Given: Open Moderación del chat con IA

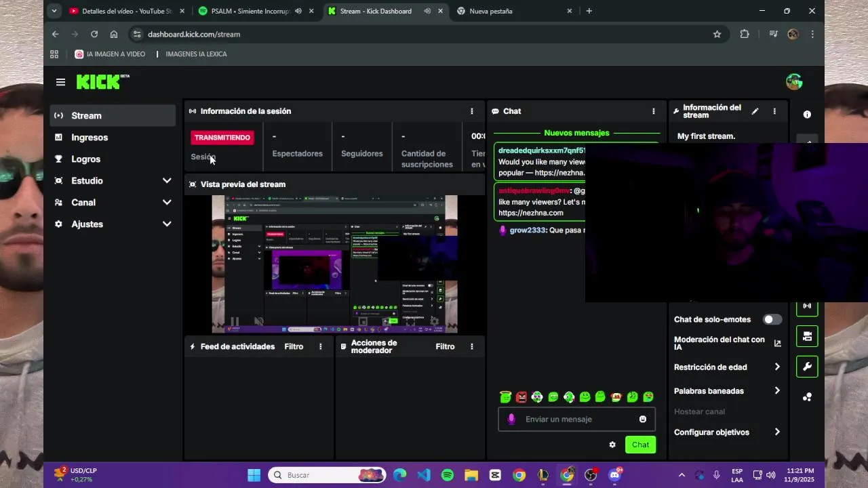Looking at the screenshot, I should (x=728, y=344).
